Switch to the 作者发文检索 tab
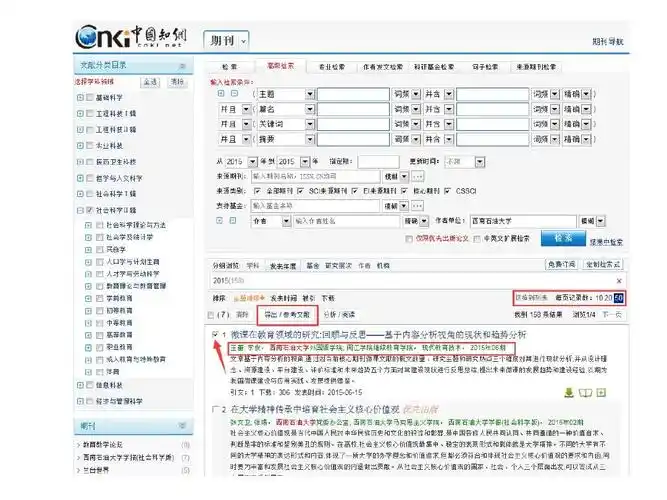The height and width of the screenshot is (500, 667). (383, 67)
